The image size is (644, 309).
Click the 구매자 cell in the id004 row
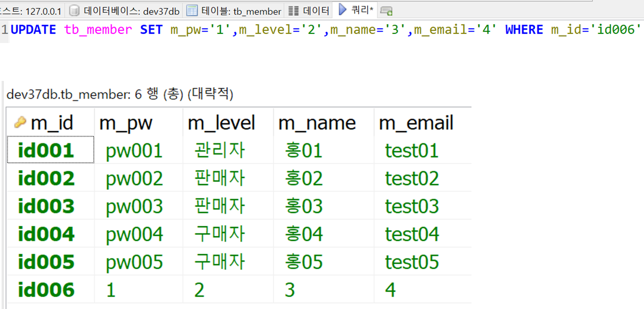pyautogui.click(x=228, y=234)
